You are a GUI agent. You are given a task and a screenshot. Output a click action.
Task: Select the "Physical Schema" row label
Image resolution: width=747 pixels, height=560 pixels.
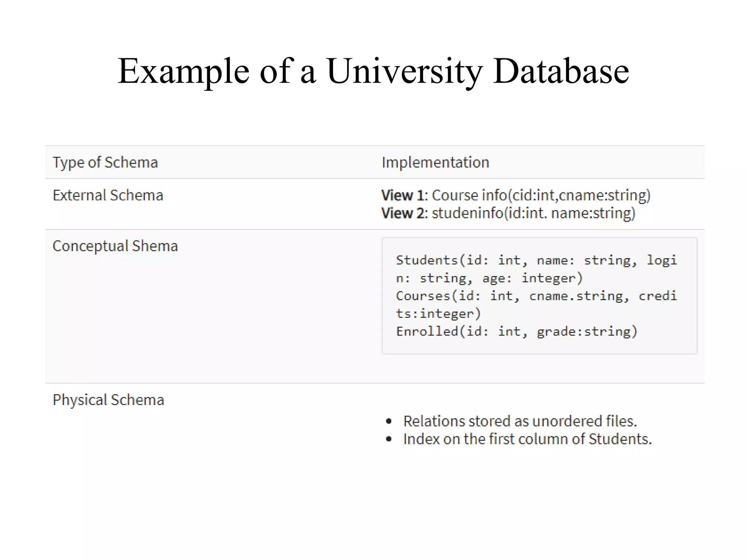108,400
